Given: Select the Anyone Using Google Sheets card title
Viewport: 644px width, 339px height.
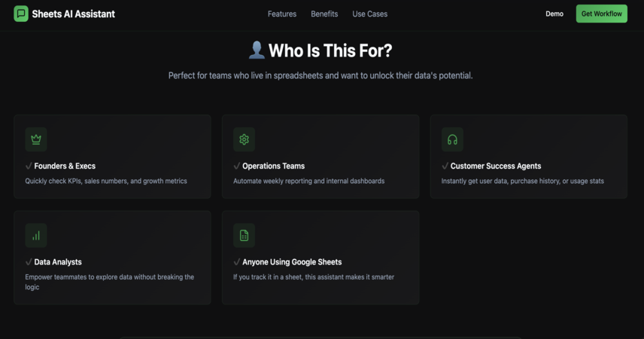Looking at the screenshot, I should tap(292, 261).
